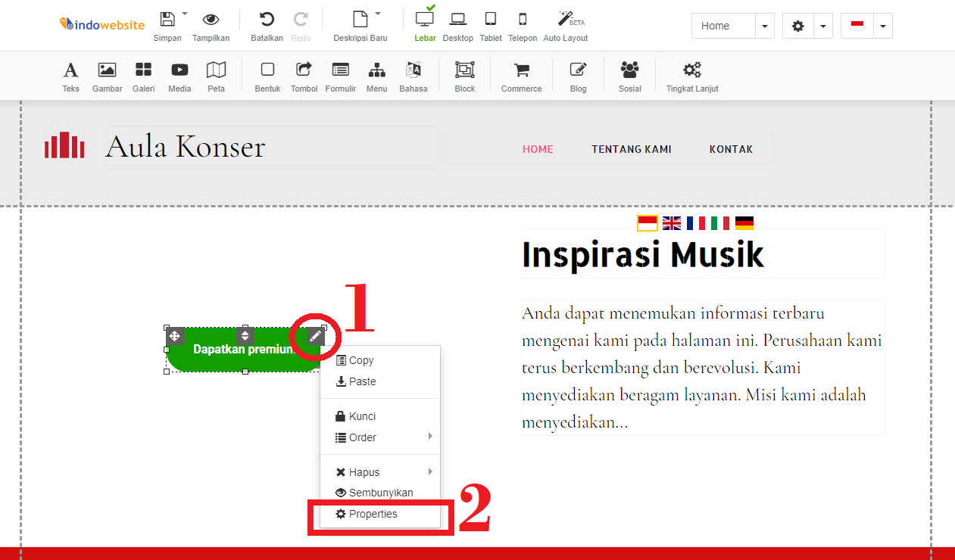The image size is (955, 560).
Task: Open Tingkat Lanjut advanced tools
Action: point(692,78)
